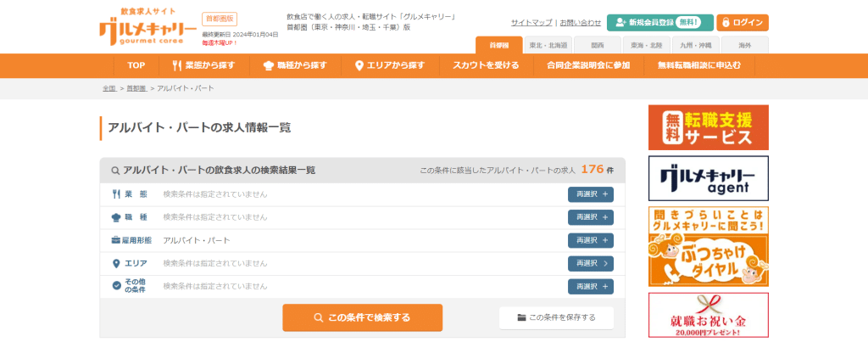This screenshot has width=868, height=342.
Task: Click the chef hat icon beside 職種から探す
Action: click(x=270, y=65)
